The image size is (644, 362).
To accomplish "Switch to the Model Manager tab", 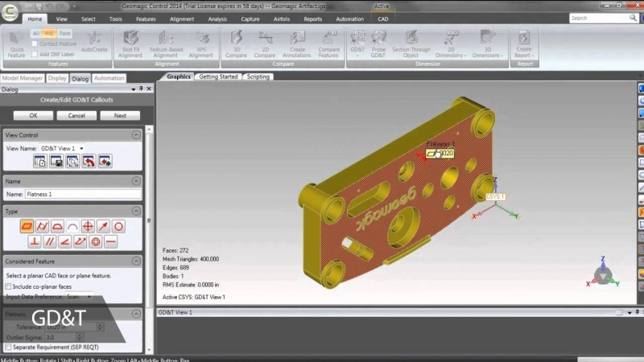I will click(x=23, y=78).
